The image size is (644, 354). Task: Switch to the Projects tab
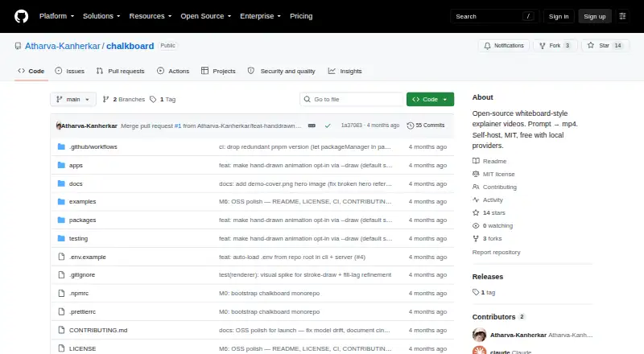tap(218, 71)
